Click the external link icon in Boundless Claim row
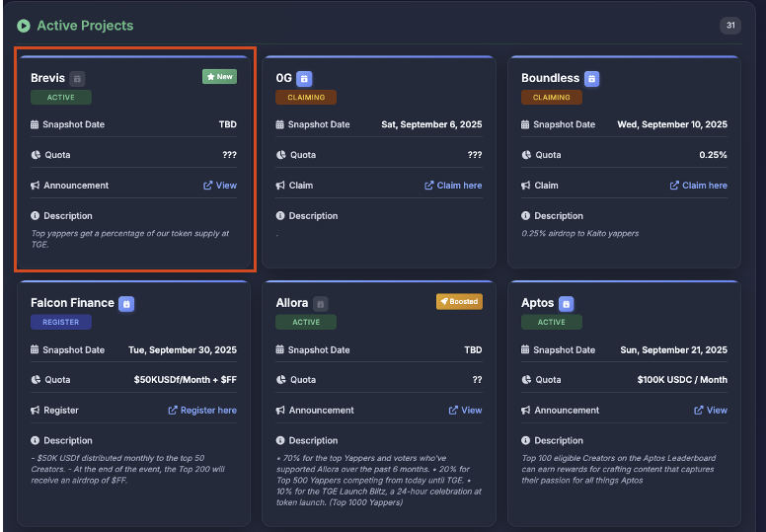This screenshot has height=532, width=766. (x=674, y=186)
